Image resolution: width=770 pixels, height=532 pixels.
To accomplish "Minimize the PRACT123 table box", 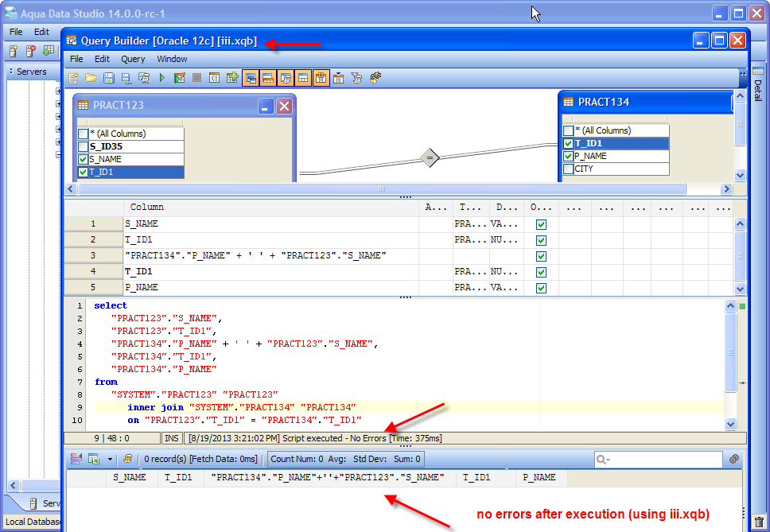I will click(266, 106).
